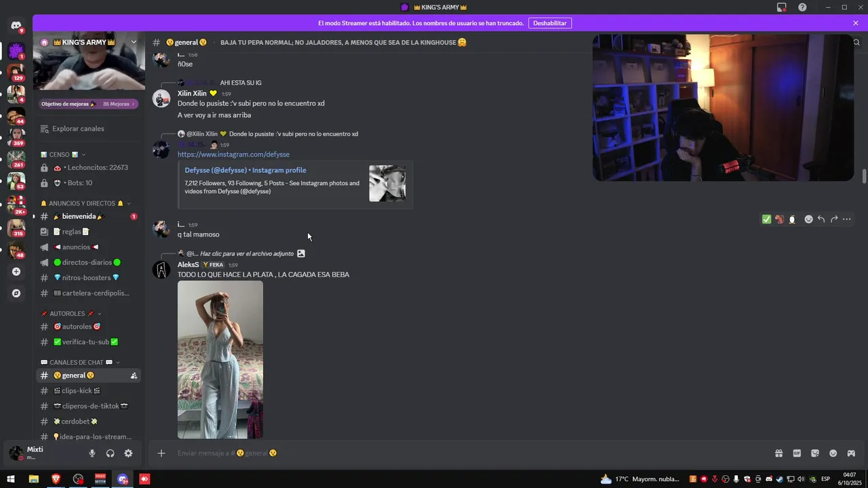
Task: Open verifica-tu-sub channel
Action: [x=88, y=342]
